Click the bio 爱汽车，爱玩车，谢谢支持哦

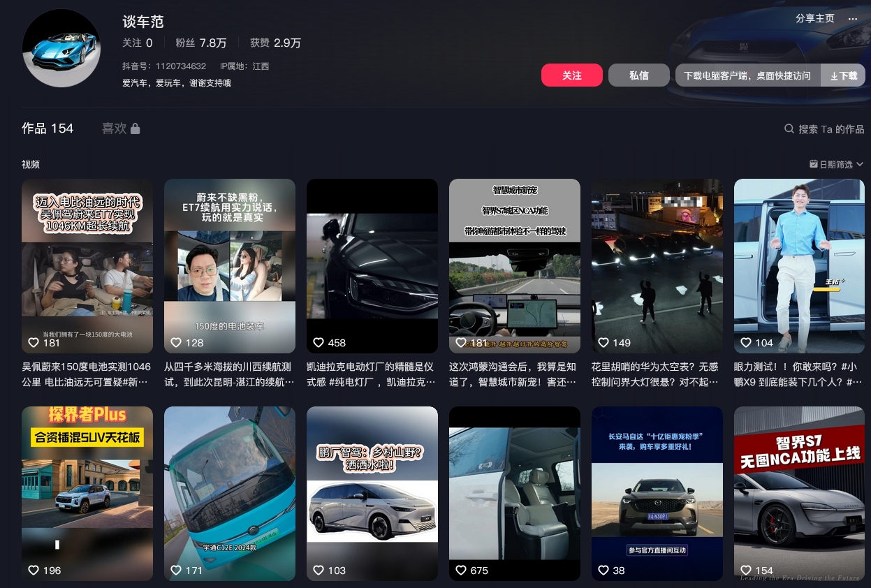tap(177, 83)
